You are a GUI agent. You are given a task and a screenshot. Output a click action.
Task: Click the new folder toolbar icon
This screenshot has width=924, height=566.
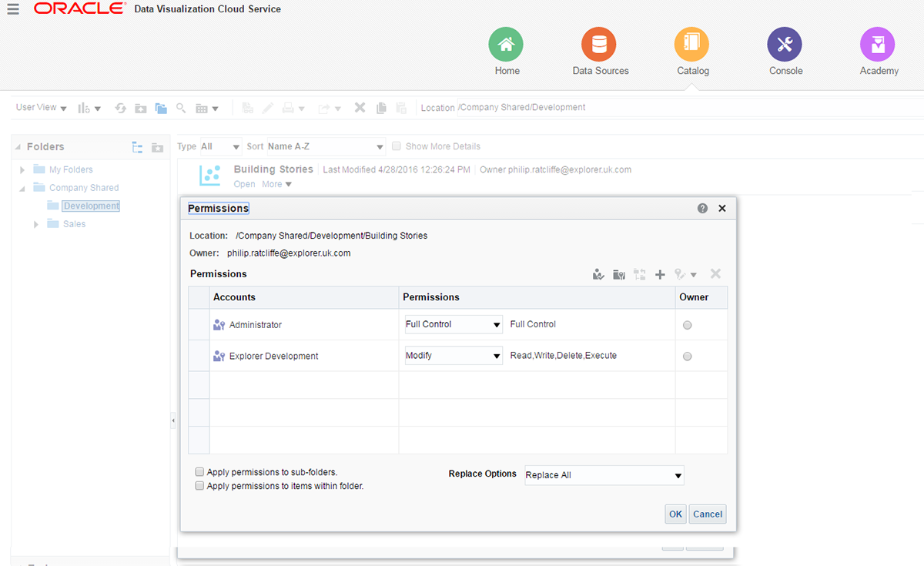click(x=141, y=109)
